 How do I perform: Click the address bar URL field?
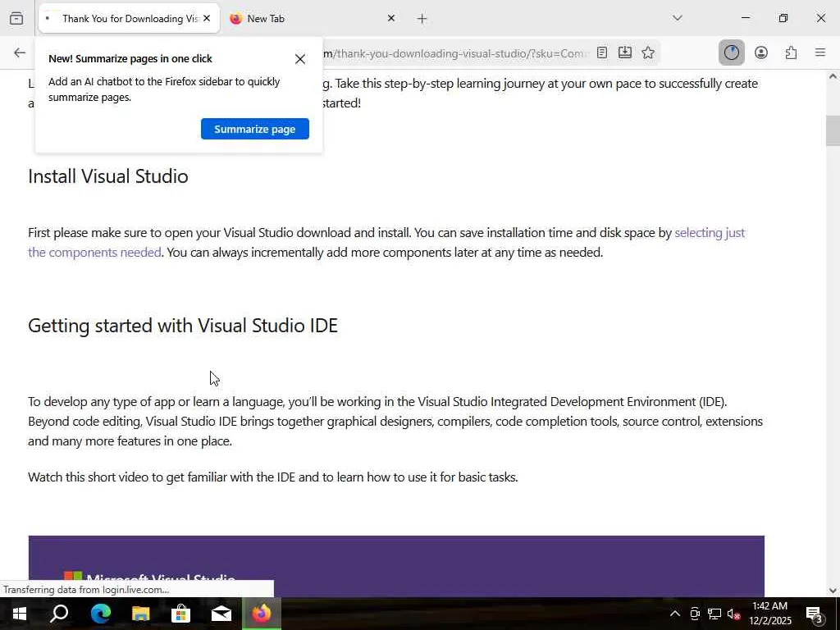click(x=455, y=53)
